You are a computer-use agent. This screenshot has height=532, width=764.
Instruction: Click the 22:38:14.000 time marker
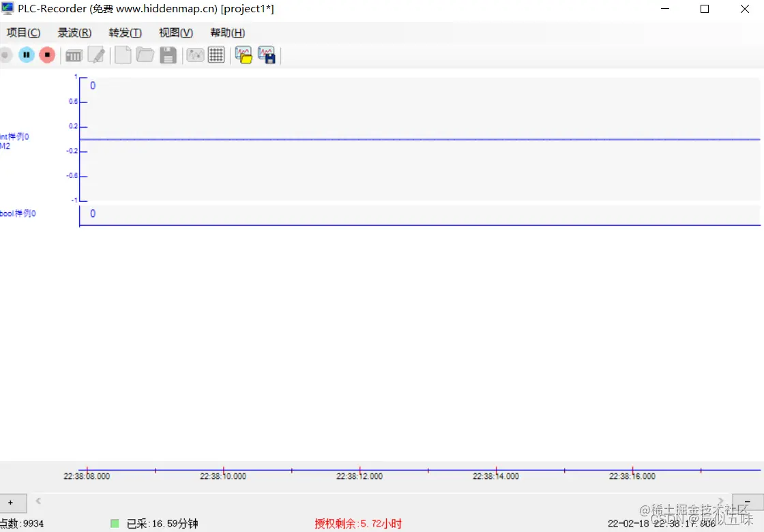496,476
